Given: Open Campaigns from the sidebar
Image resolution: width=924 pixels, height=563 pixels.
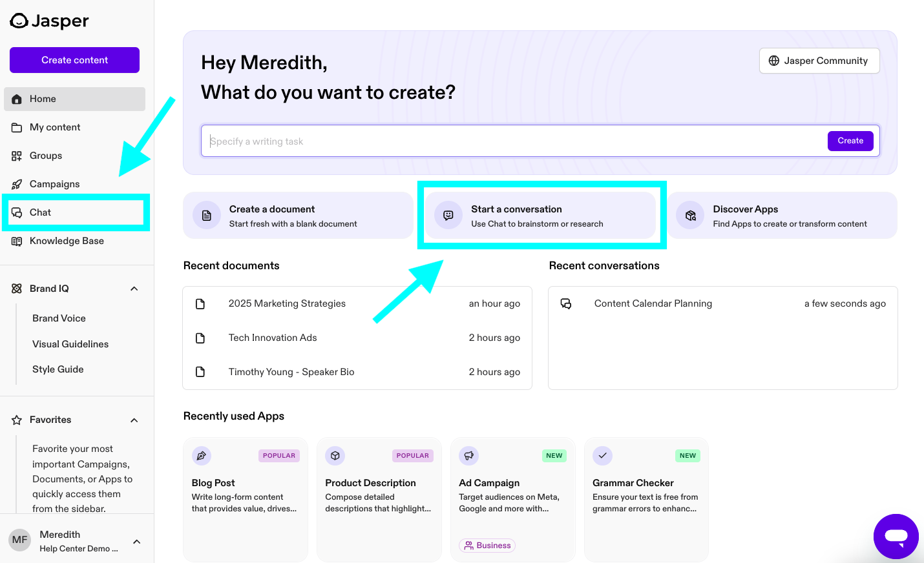Looking at the screenshot, I should click(54, 184).
